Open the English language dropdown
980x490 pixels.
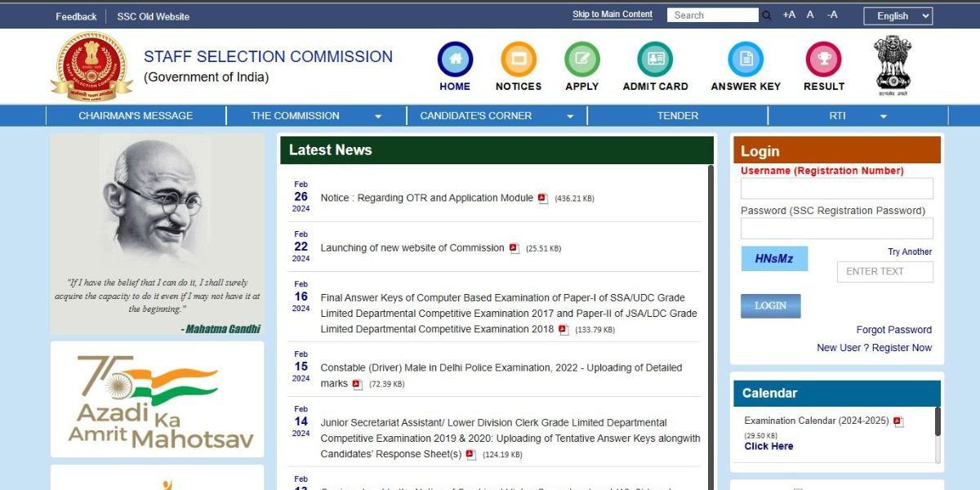point(898,16)
